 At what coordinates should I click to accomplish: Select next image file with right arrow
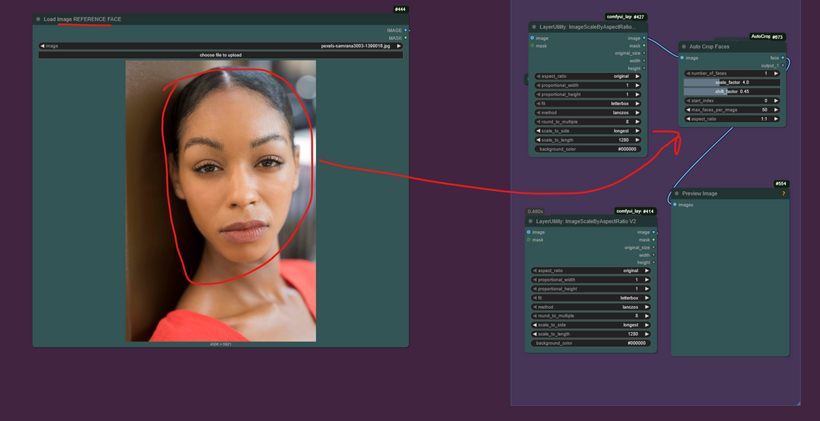click(x=398, y=46)
